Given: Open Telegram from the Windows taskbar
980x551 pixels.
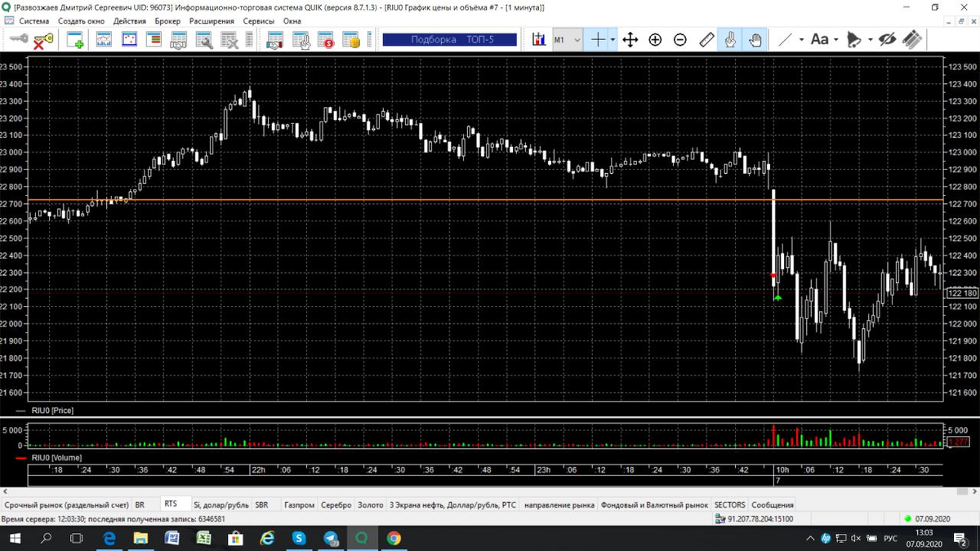Looking at the screenshot, I should click(331, 538).
